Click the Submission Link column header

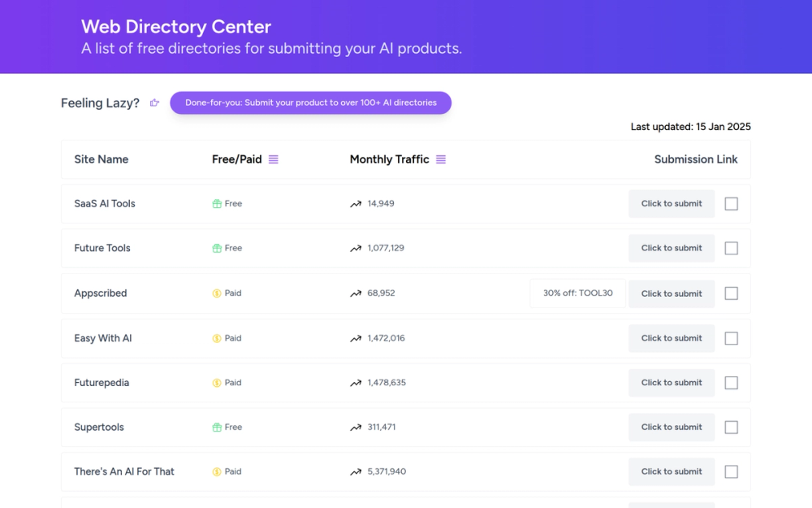pos(696,159)
